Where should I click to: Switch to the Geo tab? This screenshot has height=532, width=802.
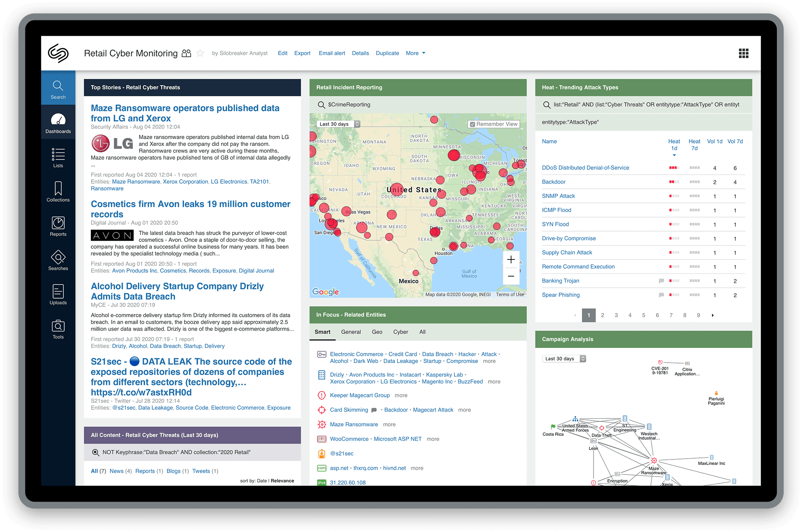coord(377,332)
